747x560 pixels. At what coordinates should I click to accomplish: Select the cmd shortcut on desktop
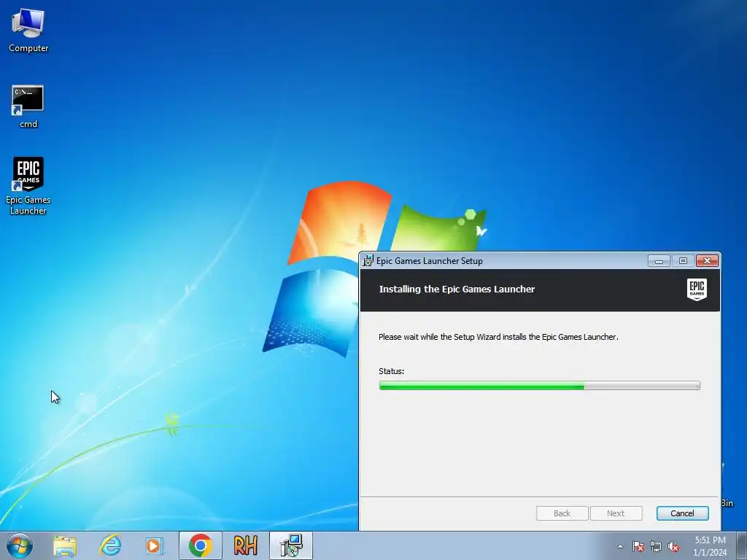(x=28, y=106)
